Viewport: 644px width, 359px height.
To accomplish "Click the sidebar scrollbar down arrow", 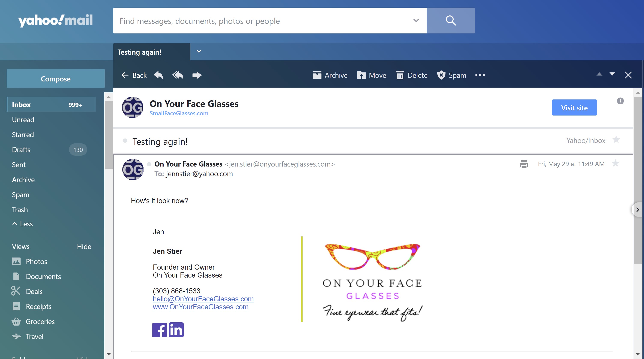I will pos(109,354).
